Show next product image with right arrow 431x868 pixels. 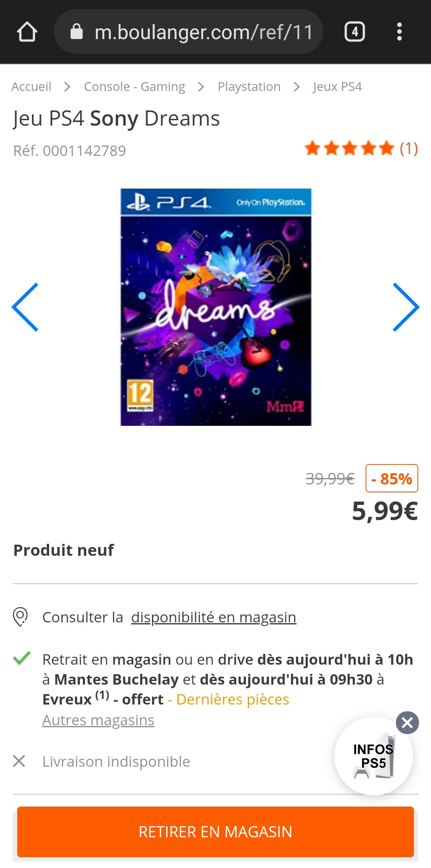pyautogui.click(x=406, y=307)
